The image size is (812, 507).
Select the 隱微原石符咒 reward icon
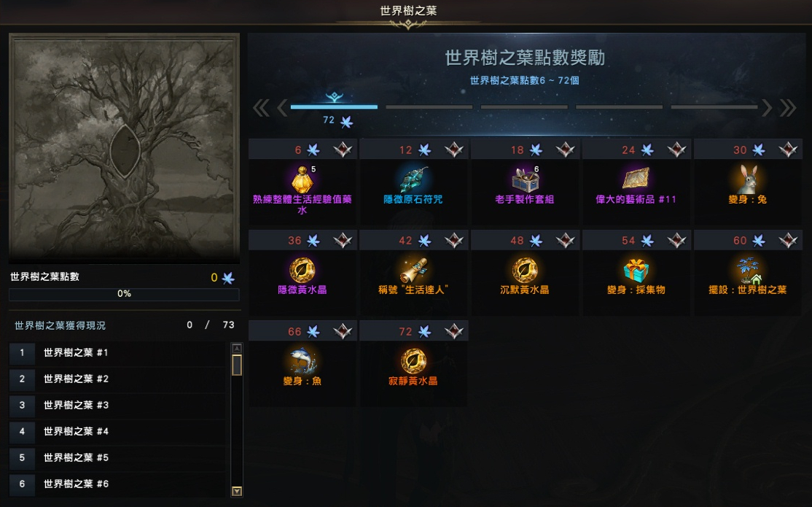pos(413,179)
